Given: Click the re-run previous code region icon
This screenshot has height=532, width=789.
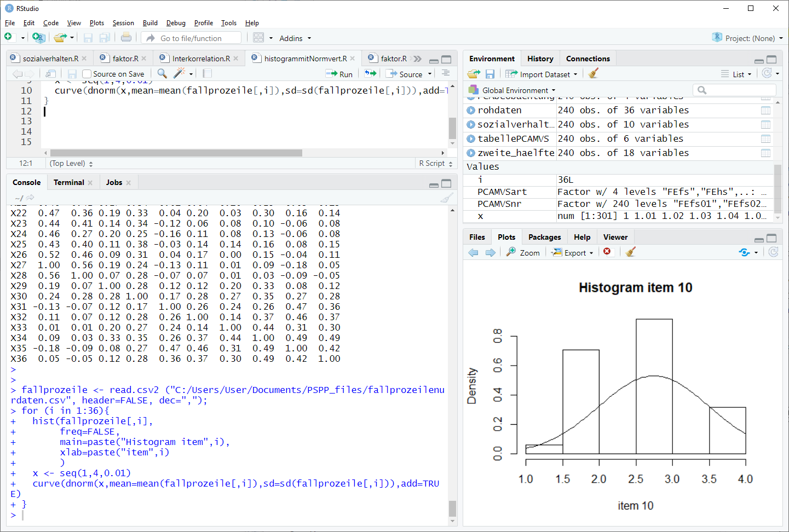Looking at the screenshot, I should 371,74.
